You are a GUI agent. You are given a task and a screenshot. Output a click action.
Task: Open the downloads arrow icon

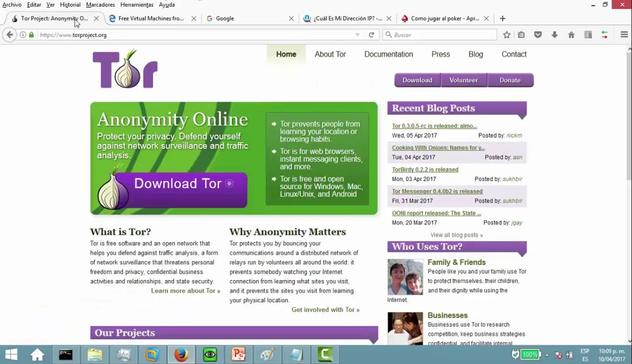[x=554, y=35]
